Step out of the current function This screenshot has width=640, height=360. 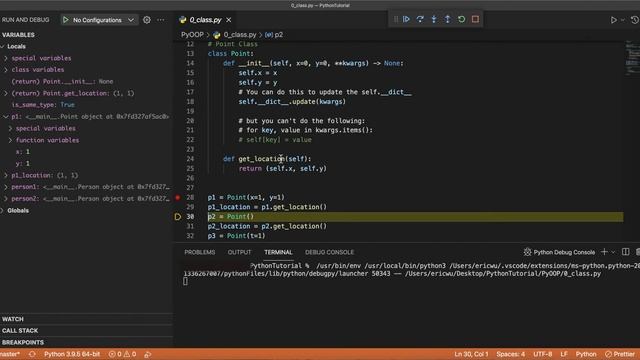pyautogui.click(x=448, y=19)
